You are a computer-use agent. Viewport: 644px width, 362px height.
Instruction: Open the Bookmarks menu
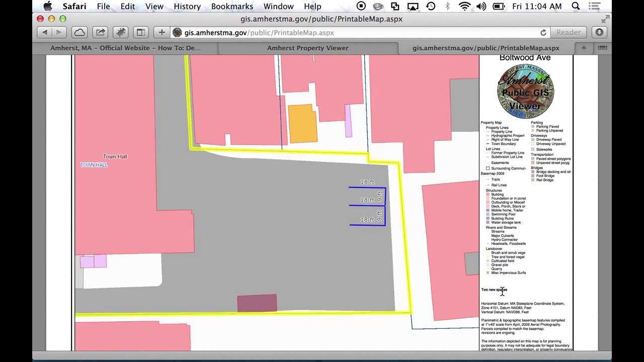[x=232, y=6]
